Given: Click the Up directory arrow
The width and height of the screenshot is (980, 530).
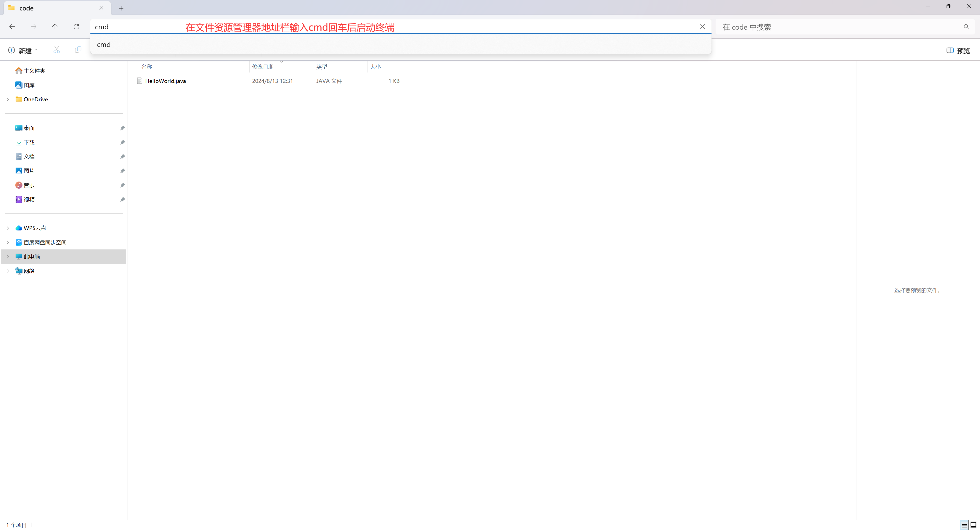Looking at the screenshot, I should click(55, 27).
